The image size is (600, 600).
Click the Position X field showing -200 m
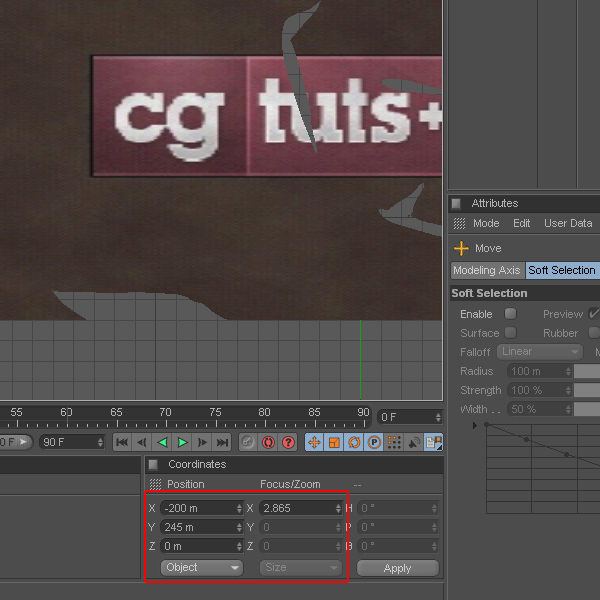click(x=201, y=509)
